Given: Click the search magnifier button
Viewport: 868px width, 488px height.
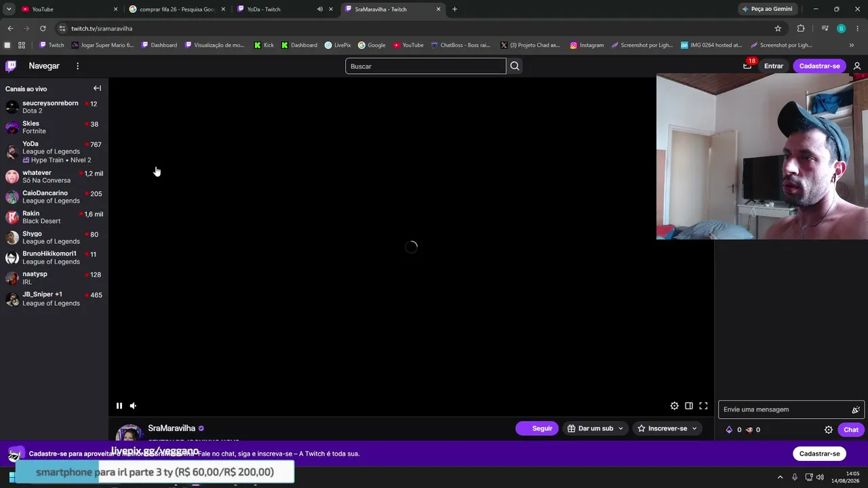Looking at the screenshot, I should 515,66.
